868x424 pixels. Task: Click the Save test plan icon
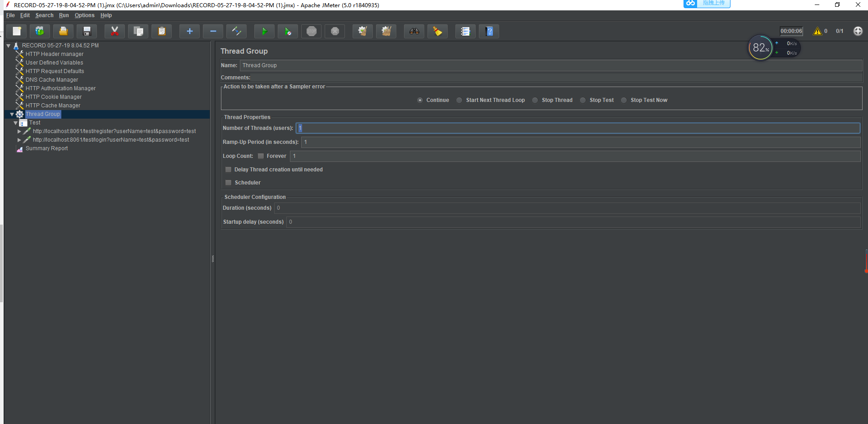(87, 31)
